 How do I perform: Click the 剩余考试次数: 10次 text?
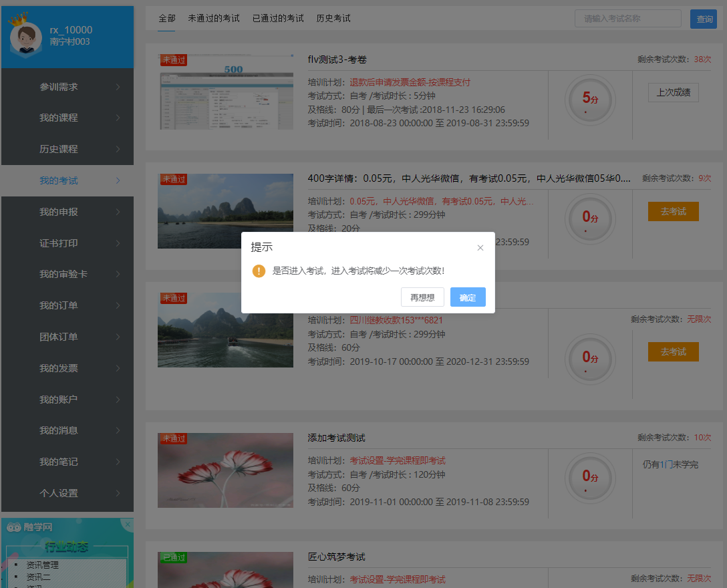(x=674, y=437)
